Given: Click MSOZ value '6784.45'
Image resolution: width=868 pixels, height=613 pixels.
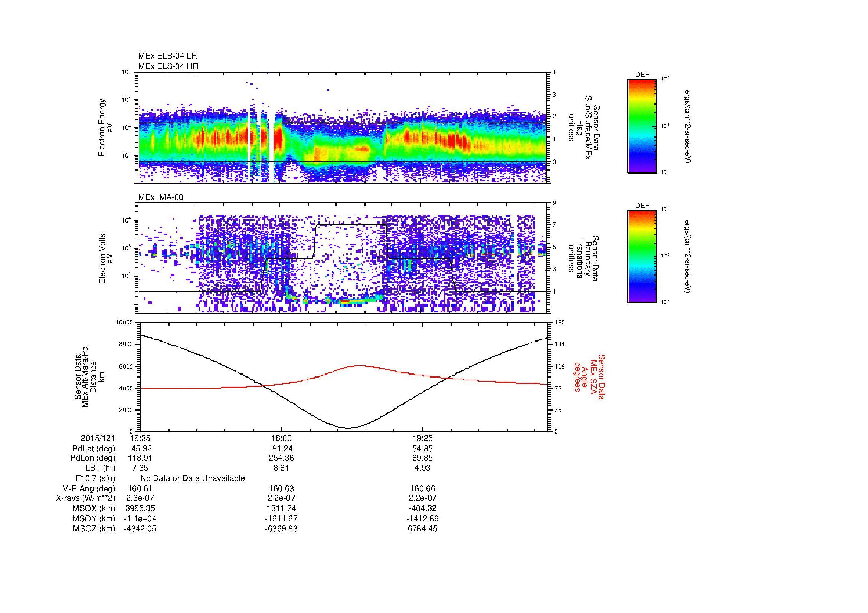Looking at the screenshot, I should (423, 529).
